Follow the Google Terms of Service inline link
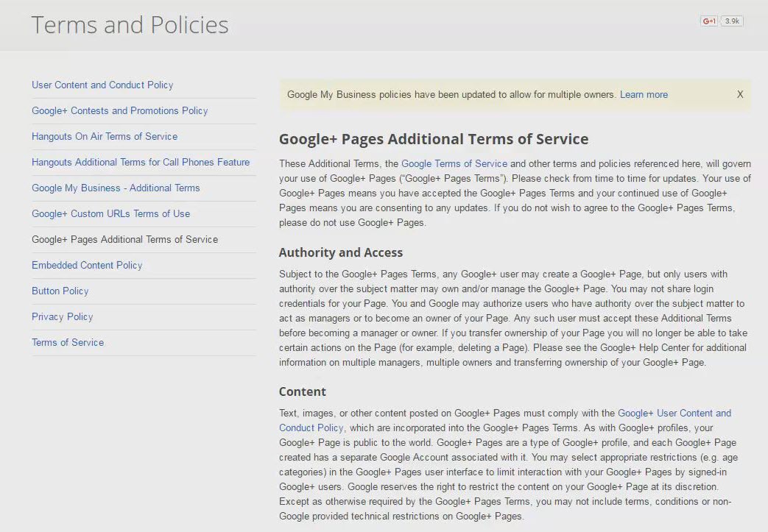This screenshot has width=768, height=532. pos(454,163)
